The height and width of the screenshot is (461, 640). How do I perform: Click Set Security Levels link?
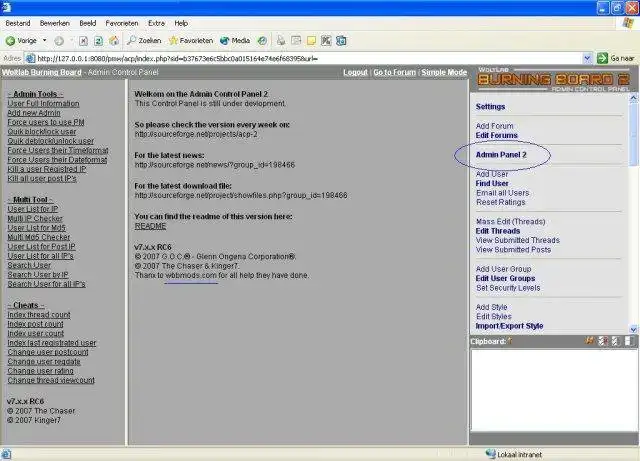508,288
